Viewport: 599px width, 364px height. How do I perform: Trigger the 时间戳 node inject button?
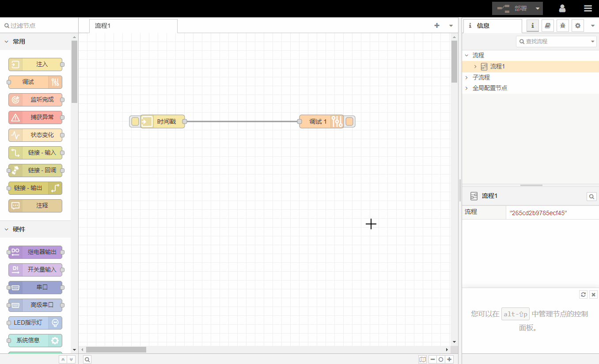coord(135,121)
